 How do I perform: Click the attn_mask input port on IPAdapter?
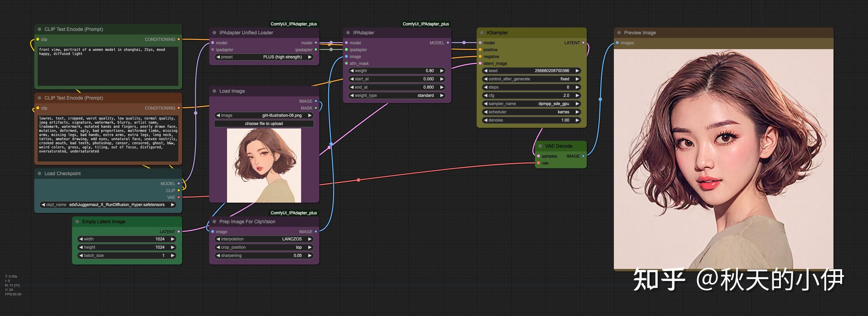[346, 63]
